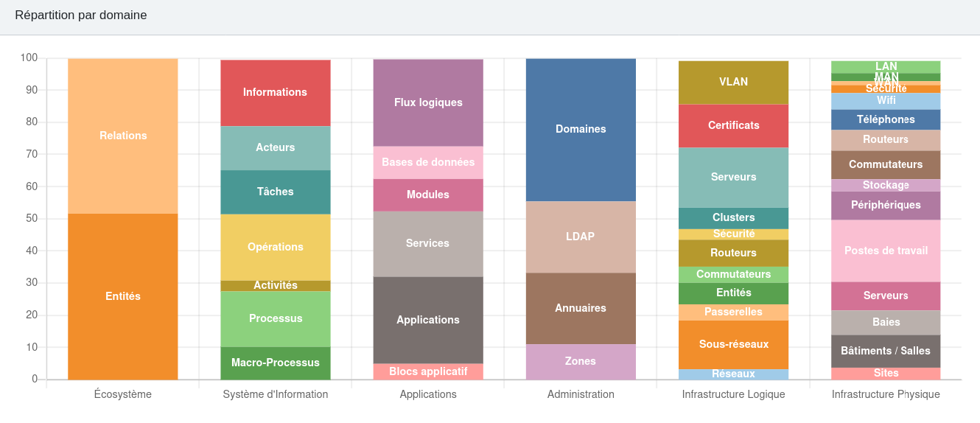Select the Zones segment in Administration
Viewport: 980px width, 423px height.
tap(581, 362)
